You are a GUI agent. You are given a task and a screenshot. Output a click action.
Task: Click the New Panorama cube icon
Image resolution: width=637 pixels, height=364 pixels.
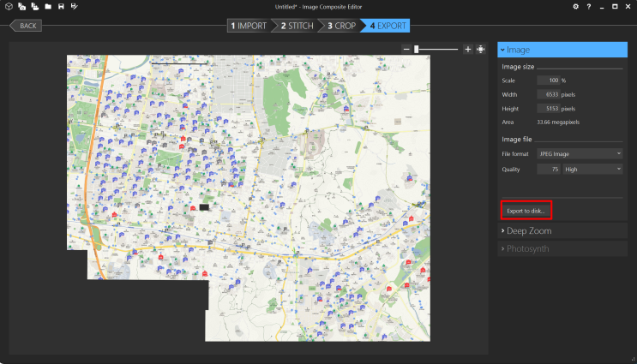click(9, 7)
